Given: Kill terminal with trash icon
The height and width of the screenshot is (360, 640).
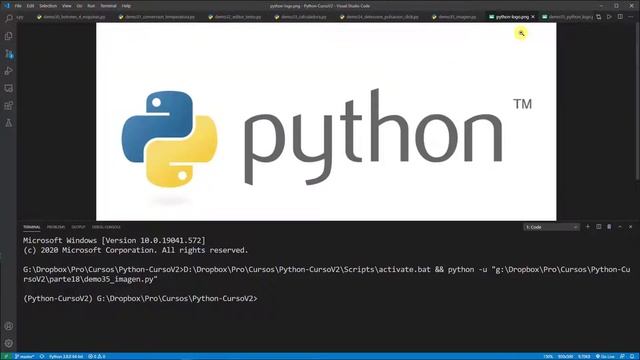Looking at the screenshot, I should point(609,227).
